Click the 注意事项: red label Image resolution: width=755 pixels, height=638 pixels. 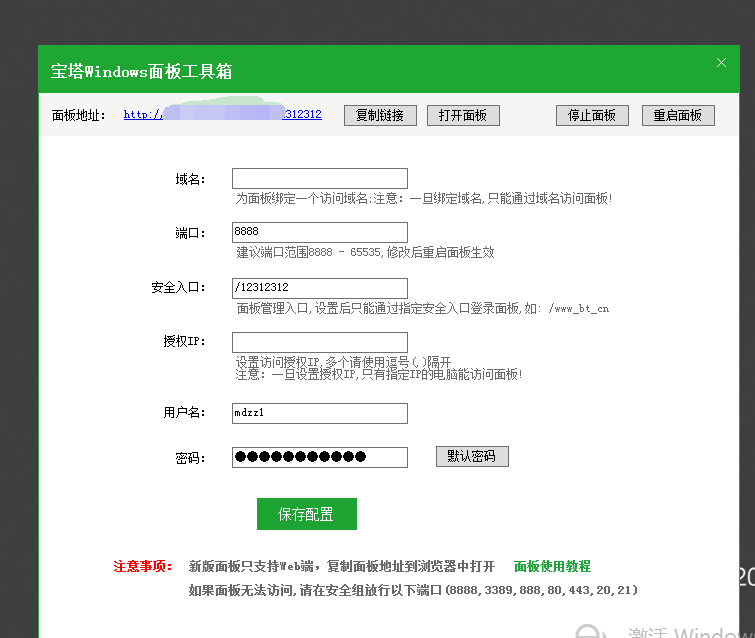pyautogui.click(x=143, y=566)
